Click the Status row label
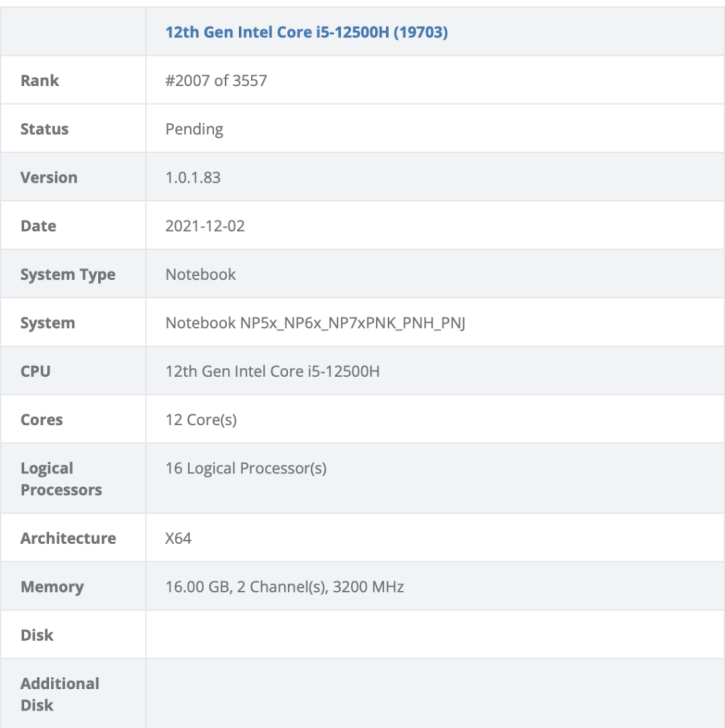This screenshot has width=725, height=728. pyautogui.click(x=45, y=129)
